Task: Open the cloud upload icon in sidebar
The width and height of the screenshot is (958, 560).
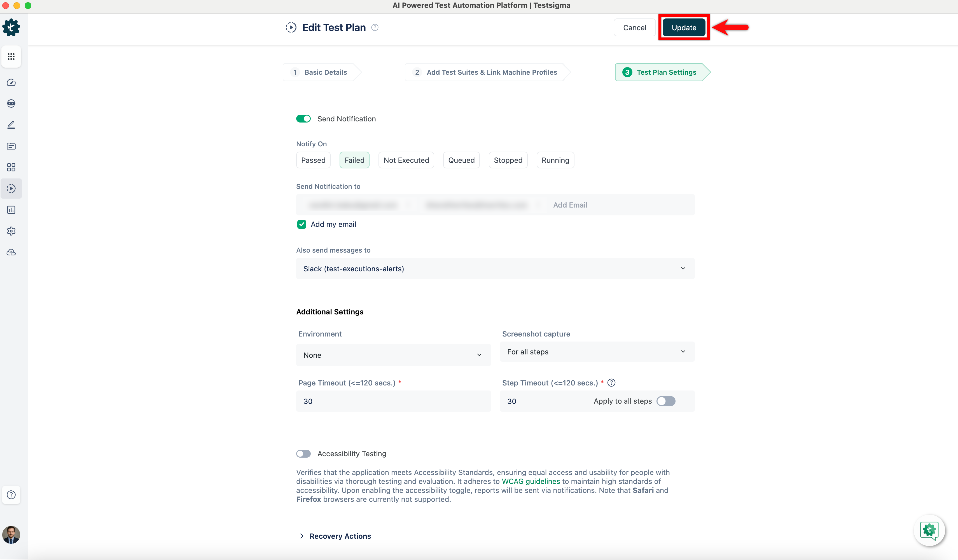Action: click(x=11, y=252)
